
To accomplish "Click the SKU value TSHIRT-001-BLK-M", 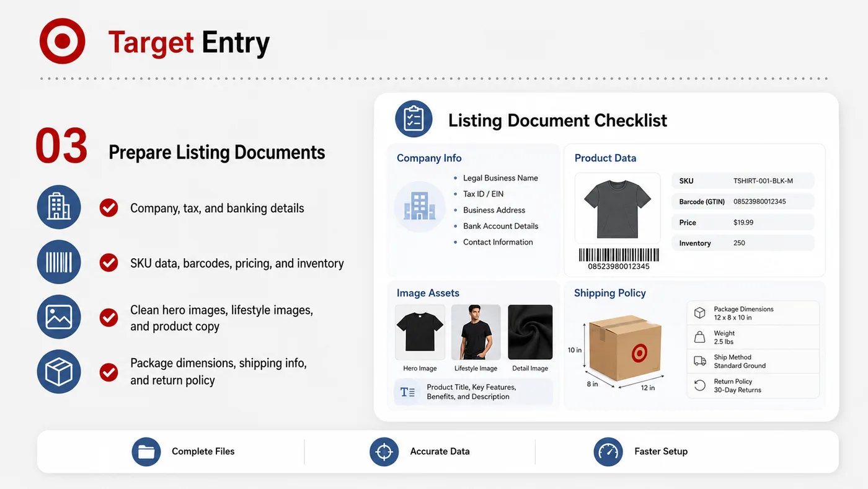I will 763,181.
